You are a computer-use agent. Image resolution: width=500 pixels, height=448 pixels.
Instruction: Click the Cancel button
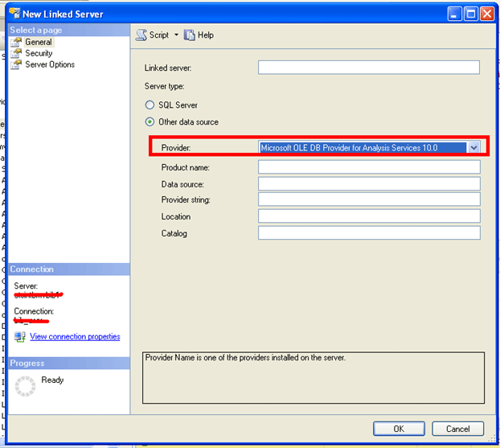pyautogui.click(x=458, y=429)
